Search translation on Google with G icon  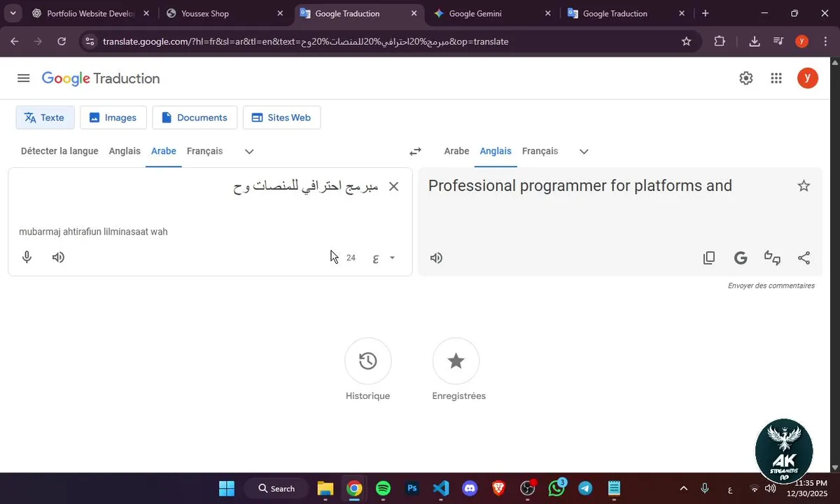741,258
